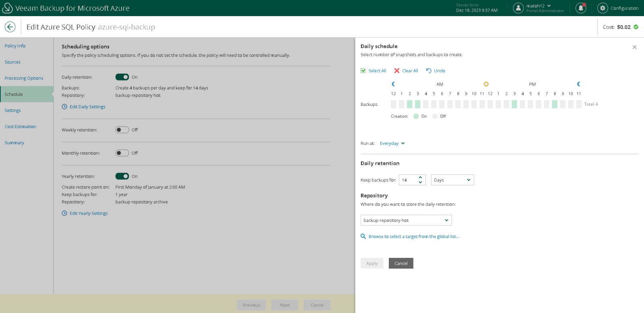644x313 pixels.
Task: Click the Configuration label
Action: coord(624,8)
